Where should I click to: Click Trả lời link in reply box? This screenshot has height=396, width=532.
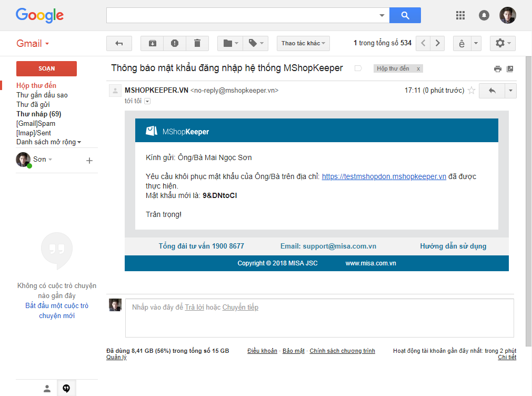194,308
